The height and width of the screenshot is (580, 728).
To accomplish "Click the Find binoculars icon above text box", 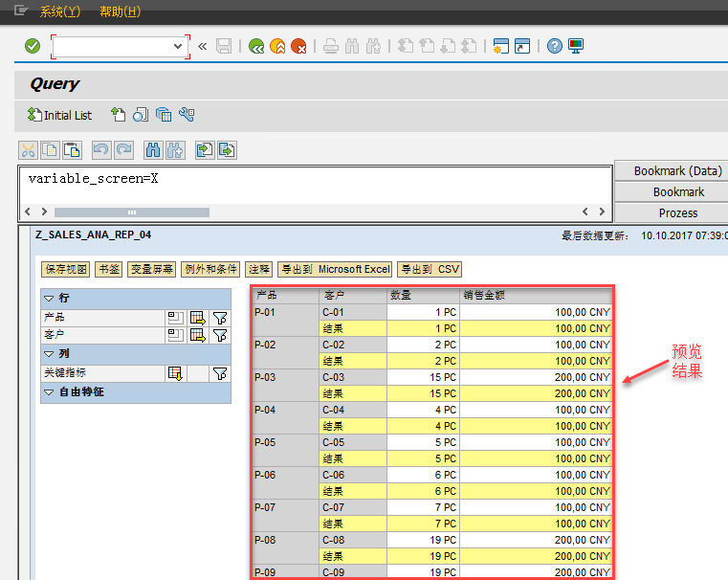I will 152,149.
